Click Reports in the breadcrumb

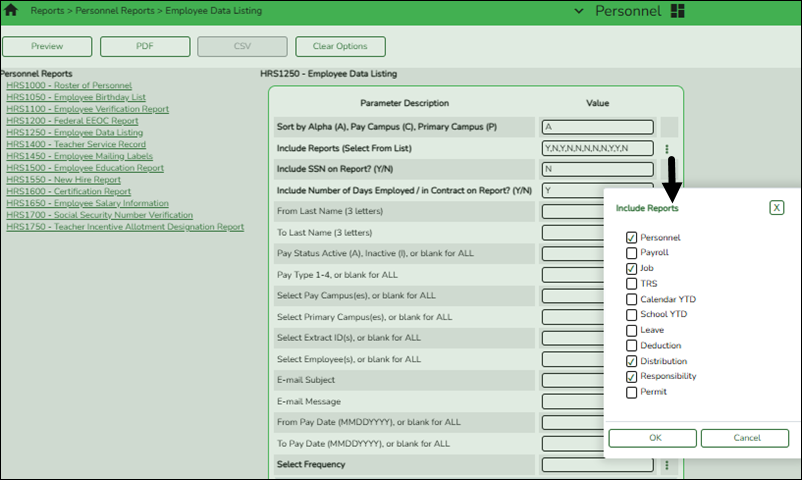pos(47,11)
